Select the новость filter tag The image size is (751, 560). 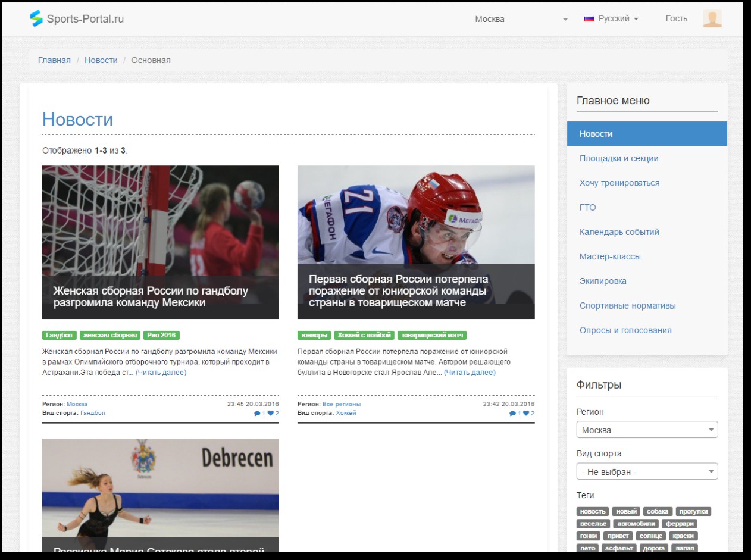[x=593, y=512]
